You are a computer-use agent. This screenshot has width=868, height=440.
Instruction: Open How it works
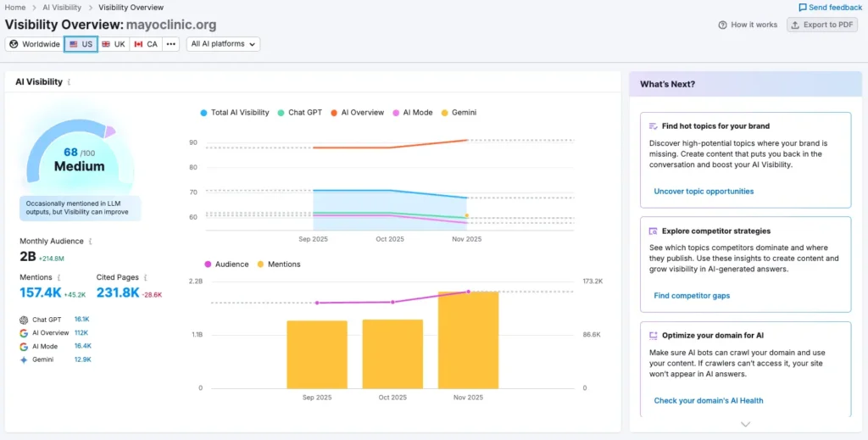click(x=748, y=25)
